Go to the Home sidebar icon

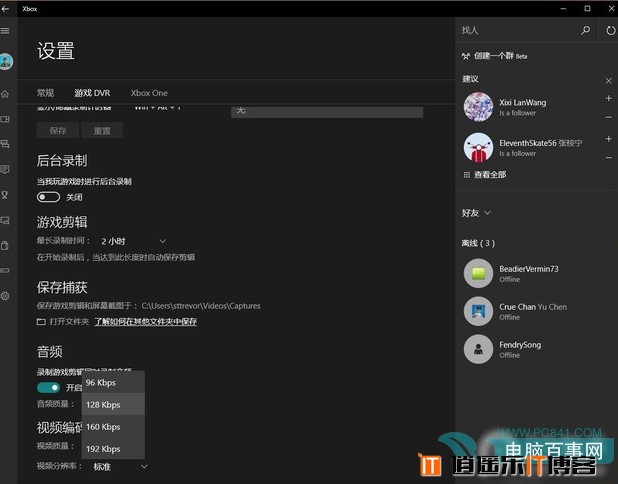5,94
